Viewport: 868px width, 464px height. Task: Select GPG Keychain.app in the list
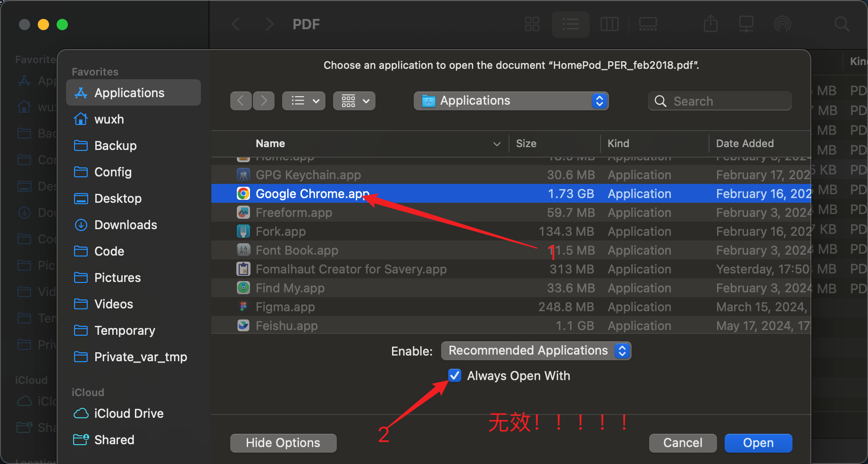pos(511,175)
